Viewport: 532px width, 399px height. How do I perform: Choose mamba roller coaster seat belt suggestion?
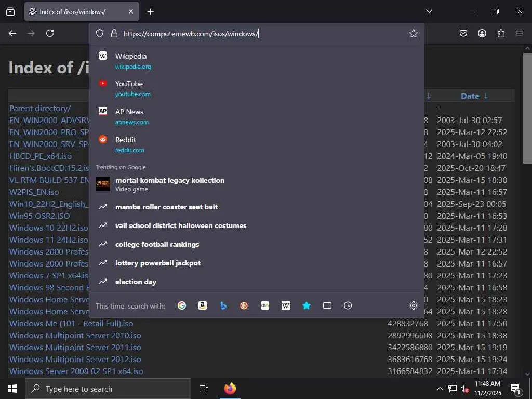tap(257, 207)
